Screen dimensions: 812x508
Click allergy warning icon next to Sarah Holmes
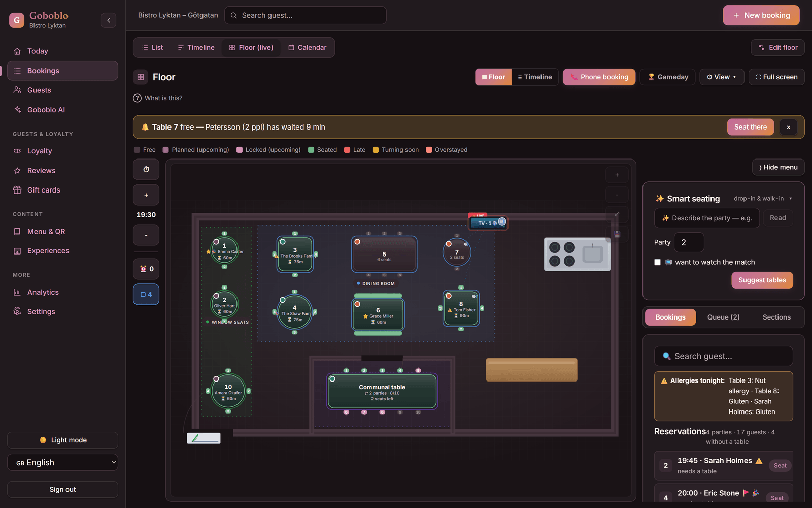click(x=759, y=461)
